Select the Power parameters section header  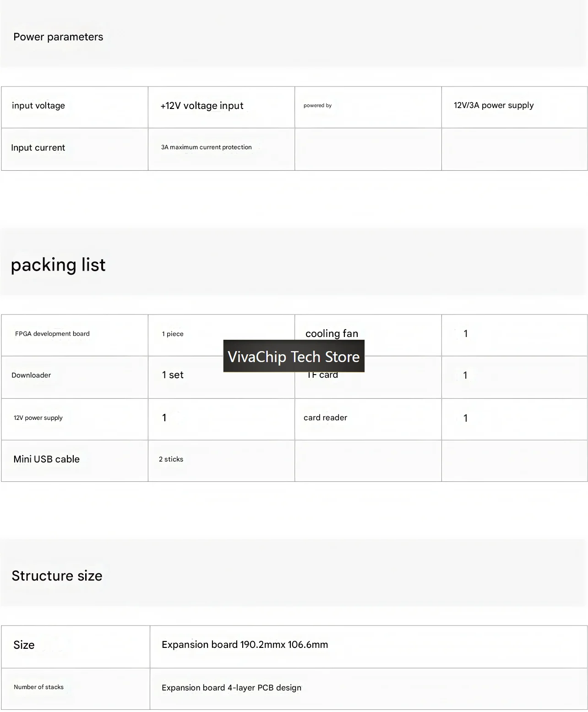(x=58, y=37)
